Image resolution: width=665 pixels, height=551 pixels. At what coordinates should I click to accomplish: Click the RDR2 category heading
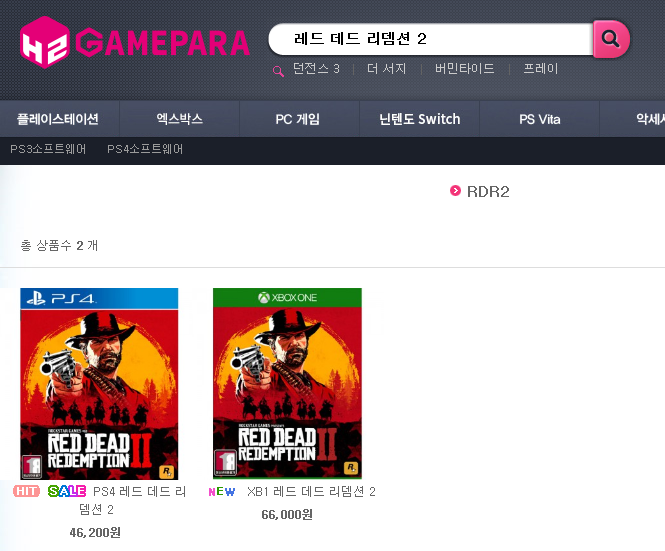[x=488, y=192]
